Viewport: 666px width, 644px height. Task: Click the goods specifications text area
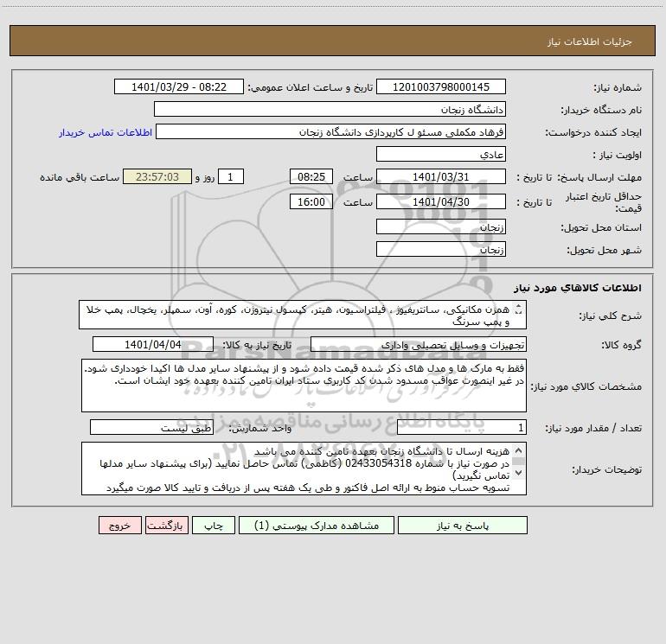point(304,386)
